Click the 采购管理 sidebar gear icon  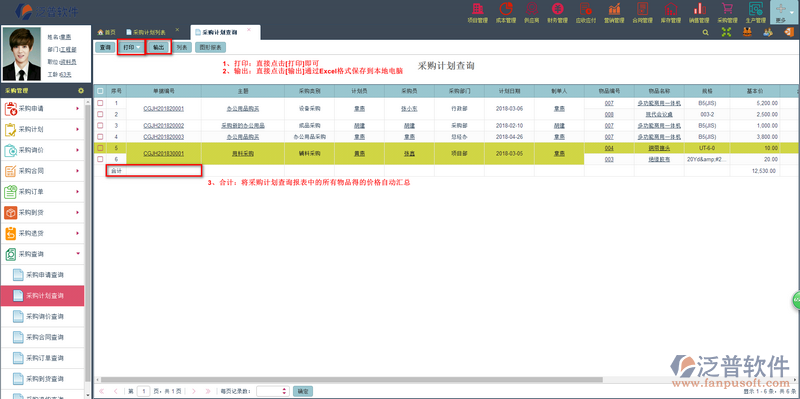[81, 91]
